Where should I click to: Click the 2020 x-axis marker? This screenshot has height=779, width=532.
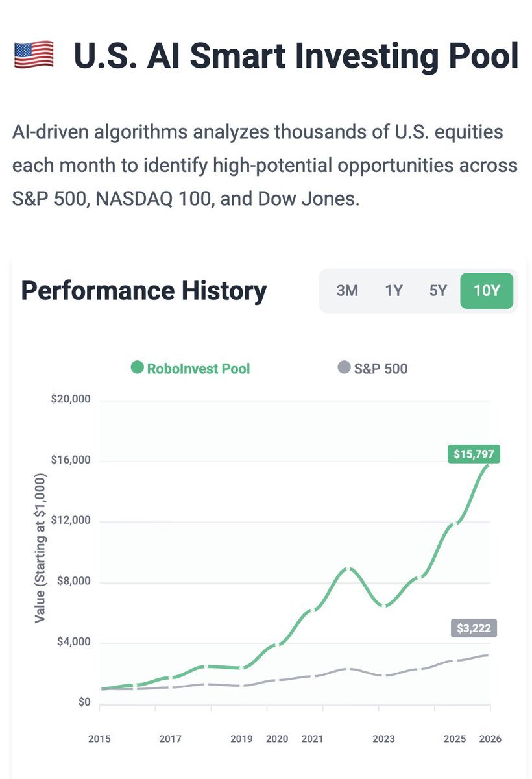(277, 739)
